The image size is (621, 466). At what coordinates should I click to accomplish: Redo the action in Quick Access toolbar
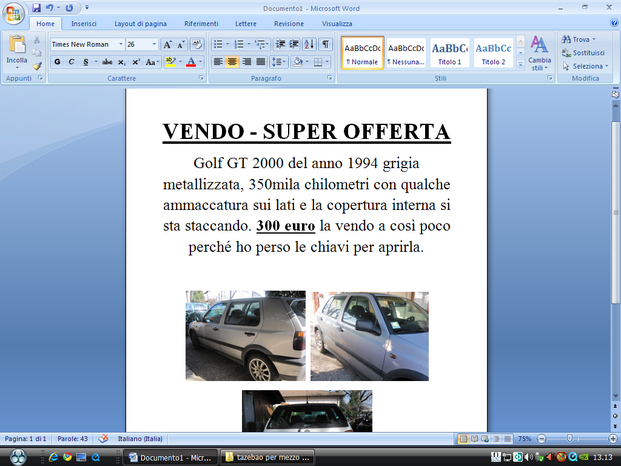pyautogui.click(x=69, y=8)
